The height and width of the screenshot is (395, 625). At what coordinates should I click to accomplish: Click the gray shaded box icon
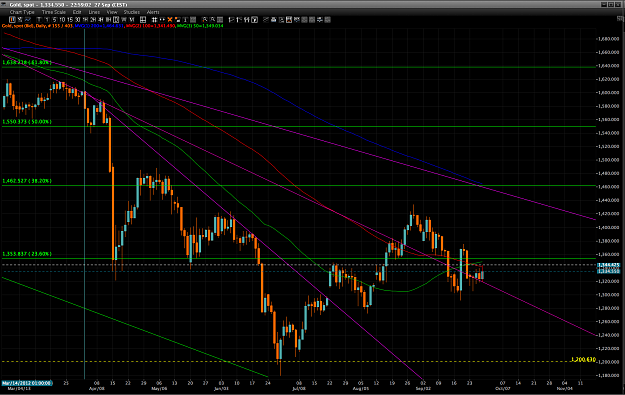tap(193, 20)
